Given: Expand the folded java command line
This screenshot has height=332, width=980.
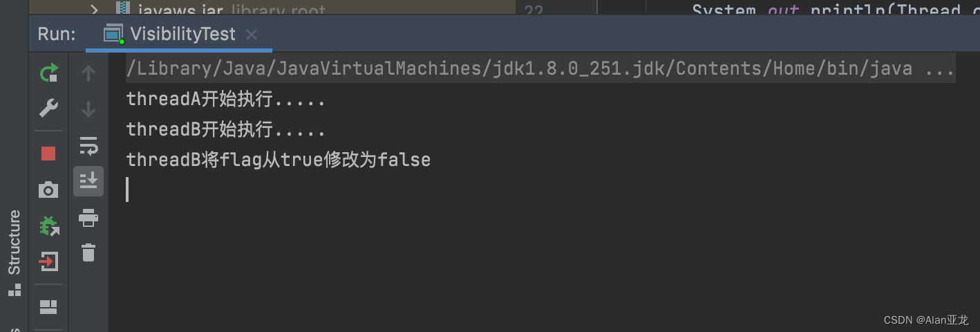Looking at the screenshot, I should [x=940, y=68].
